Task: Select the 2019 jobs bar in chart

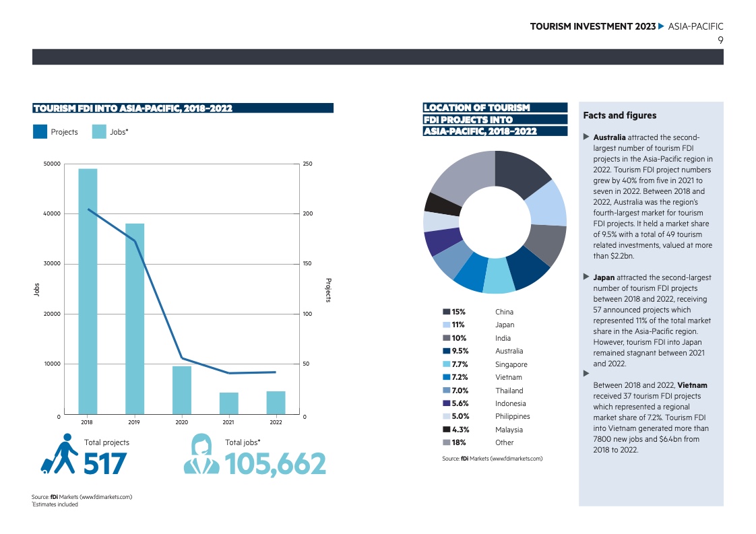Action: (135, 319)
